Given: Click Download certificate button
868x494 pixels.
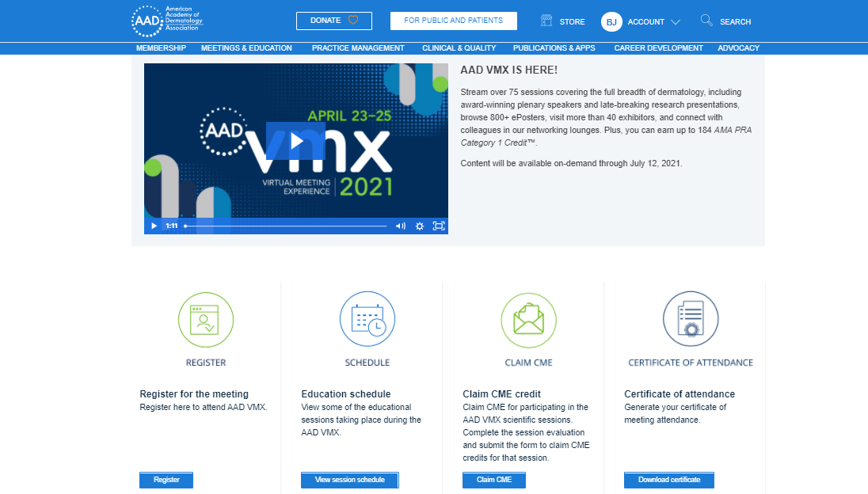Looking at the screenshot, I should point(668,480).
